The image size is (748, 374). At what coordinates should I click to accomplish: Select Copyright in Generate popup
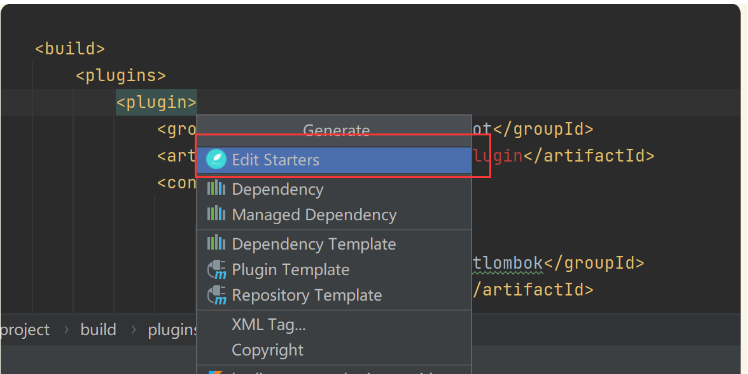334,350
